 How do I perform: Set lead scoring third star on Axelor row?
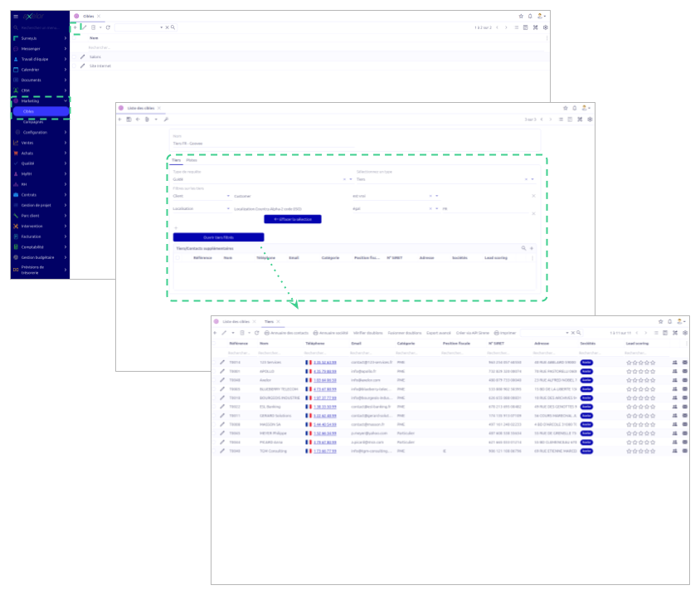click(x=641, y=380)
